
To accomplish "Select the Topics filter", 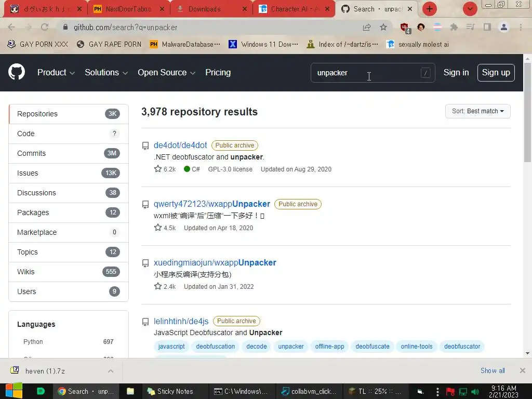I will (x=69, y=252).
